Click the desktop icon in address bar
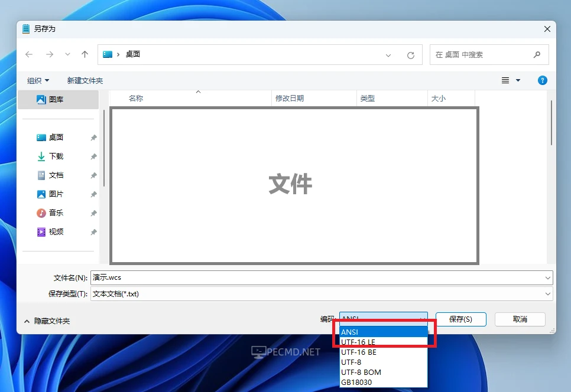Screen dimensions: 571x392 tap(108, 54)
